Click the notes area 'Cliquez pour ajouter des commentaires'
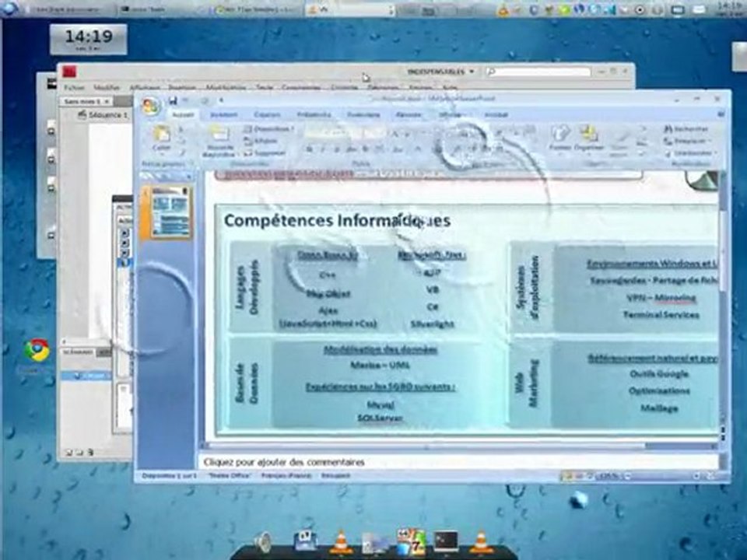The image size is (747, 560). (x=458, y=462)
